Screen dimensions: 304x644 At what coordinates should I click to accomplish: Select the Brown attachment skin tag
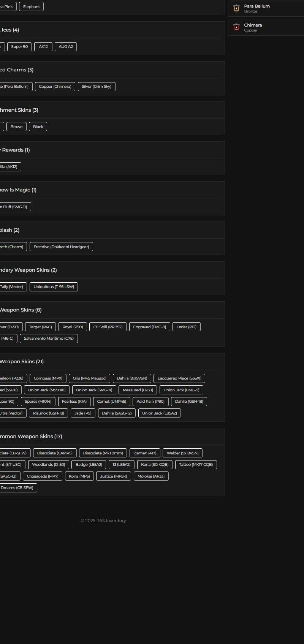(x=16, y=127)
